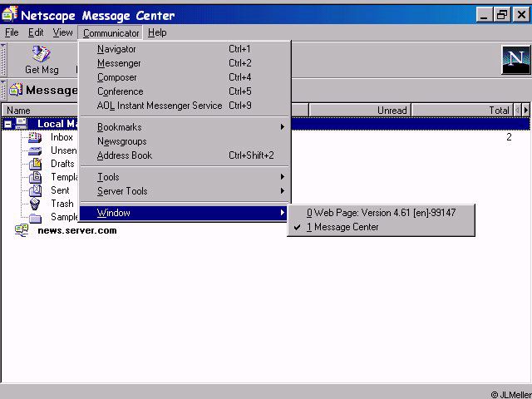Select the news.server.com label
This screenshot has width=532, height=399.
point(77,230)
